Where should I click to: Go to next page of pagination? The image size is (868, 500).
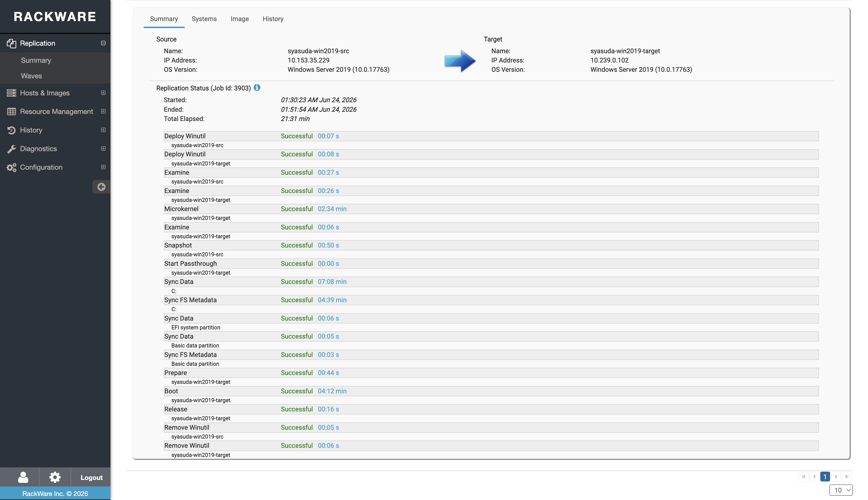coord(836,477)
